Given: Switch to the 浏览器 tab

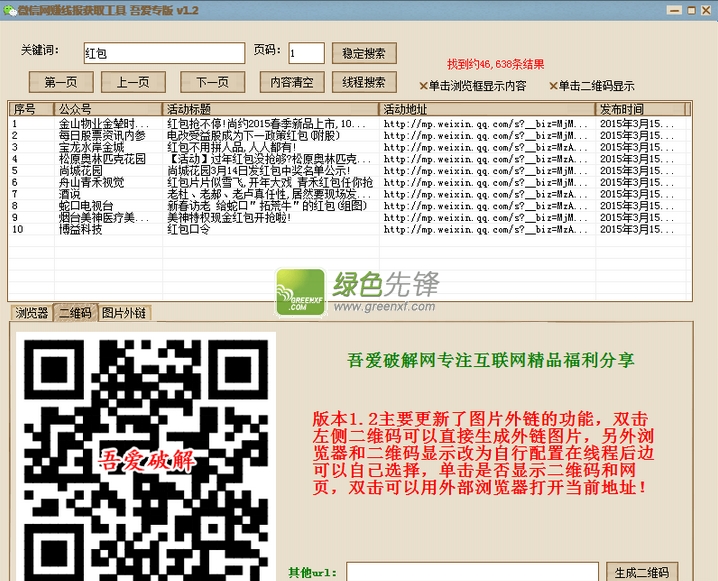Looking at the screenshot, I should (x=32, y=313).
